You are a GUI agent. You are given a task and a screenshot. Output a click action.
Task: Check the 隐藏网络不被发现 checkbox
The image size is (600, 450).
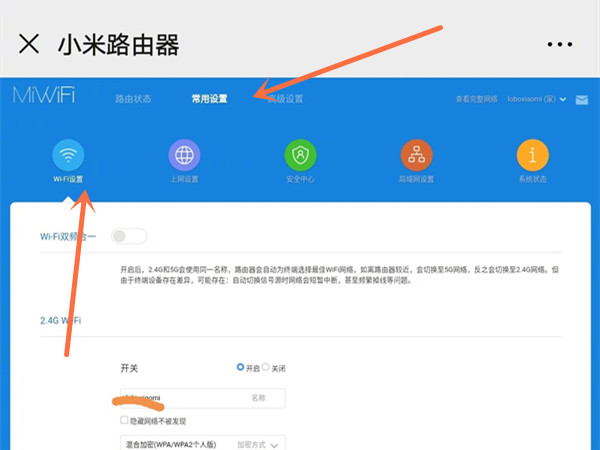(124, 421)
